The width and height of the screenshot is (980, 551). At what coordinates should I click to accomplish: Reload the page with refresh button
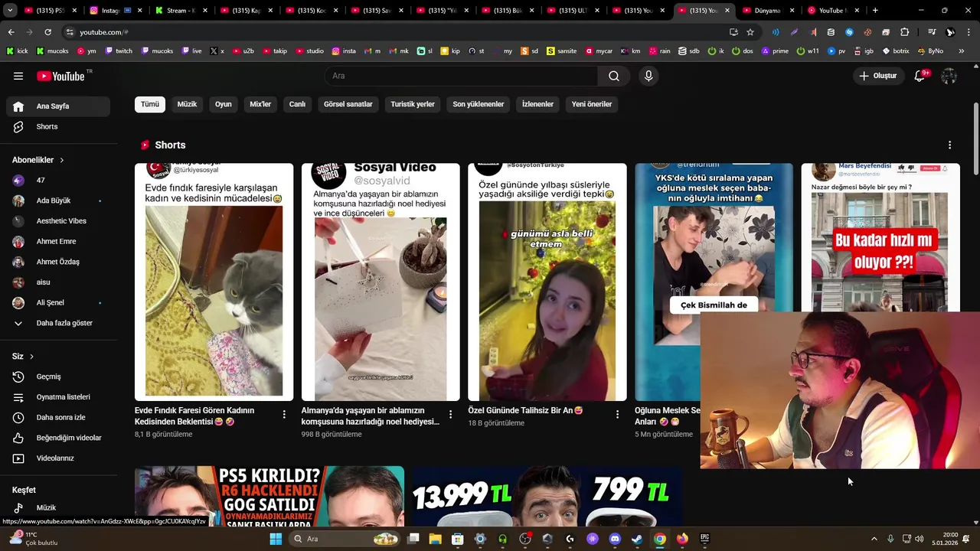tap(47, 32)
